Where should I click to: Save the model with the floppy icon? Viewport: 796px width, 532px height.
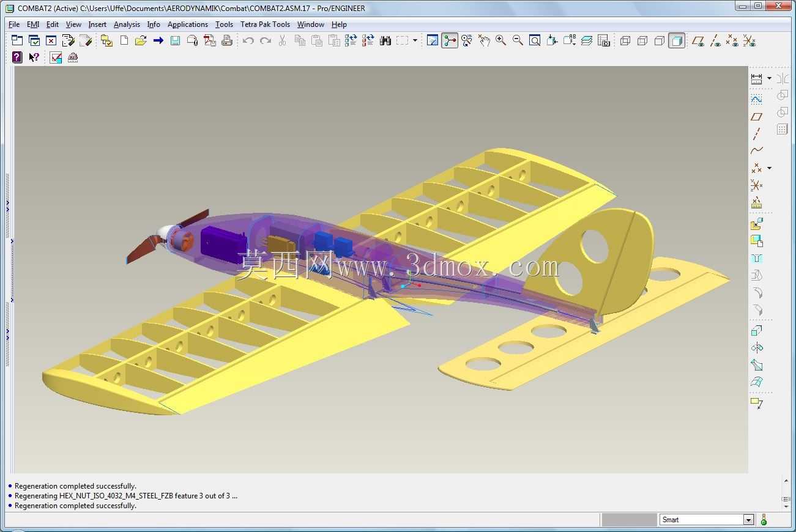click(176, 40)
